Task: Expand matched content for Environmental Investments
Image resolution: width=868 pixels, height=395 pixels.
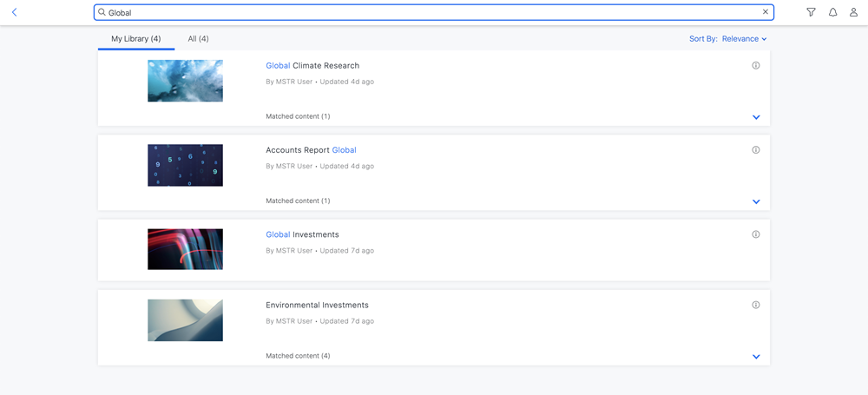Action: (x=756, y=357)
